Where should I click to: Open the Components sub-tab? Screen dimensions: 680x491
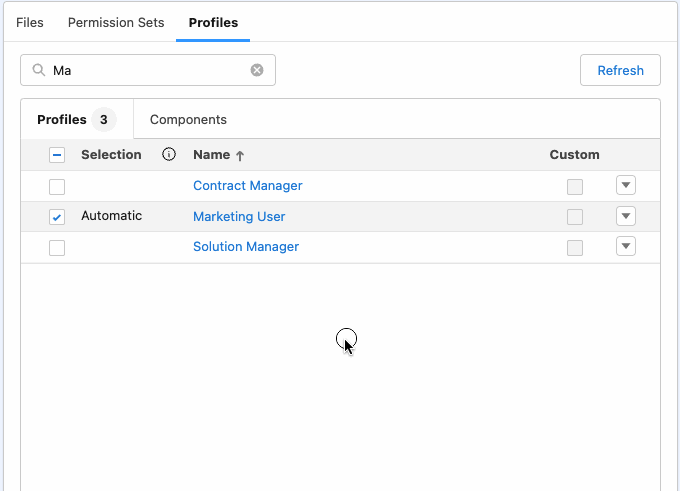click(x=188, y=120)
